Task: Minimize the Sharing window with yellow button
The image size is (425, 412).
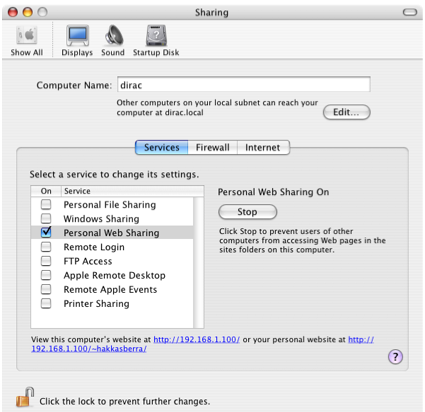Action: click(27, 12)
